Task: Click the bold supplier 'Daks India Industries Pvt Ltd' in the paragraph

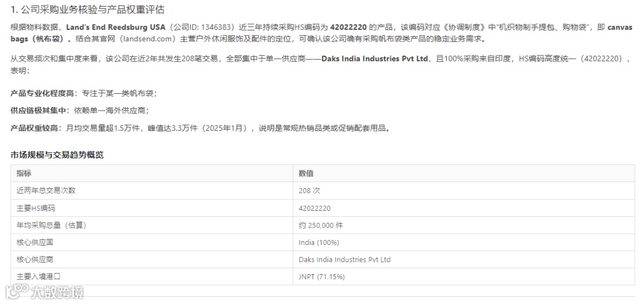Action: pyautogui.click(x=374, y=59)
